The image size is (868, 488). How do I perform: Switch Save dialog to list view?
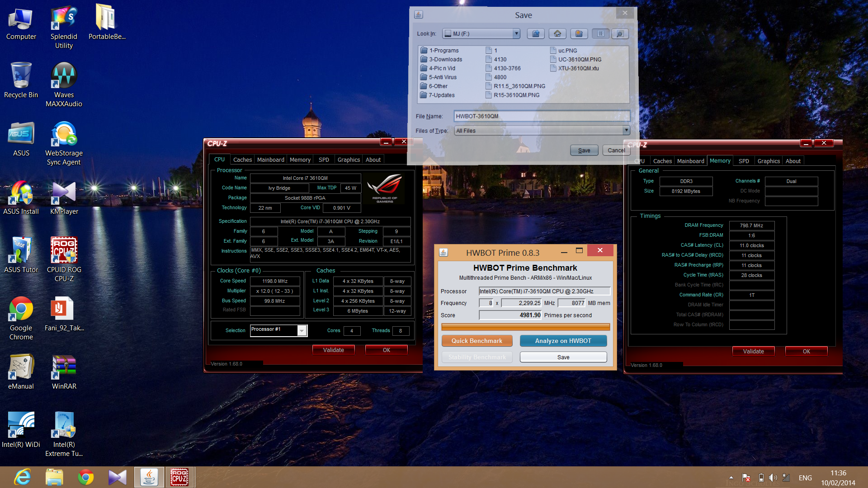click(x=600, y=34)
